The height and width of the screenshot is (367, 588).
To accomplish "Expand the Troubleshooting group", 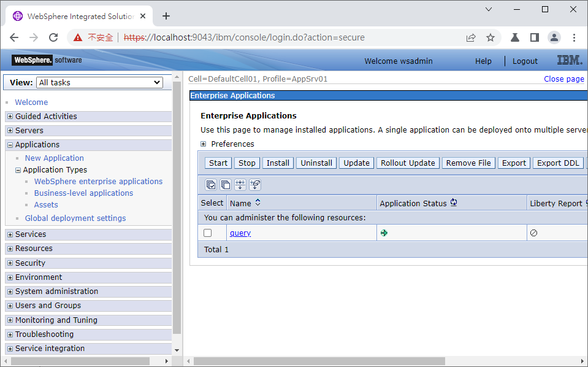I will (x=10, y=334).
